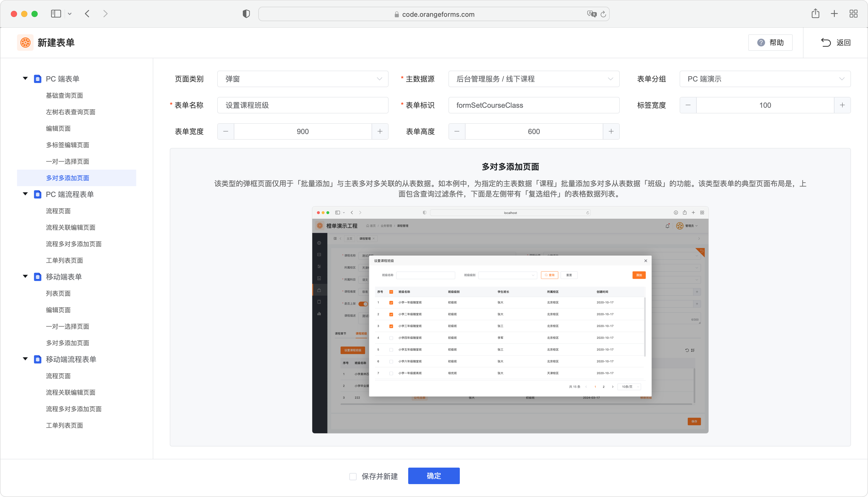Click the 表单标识 input field
This screenshot has width=868, height=497.
[x=534, y=105]
